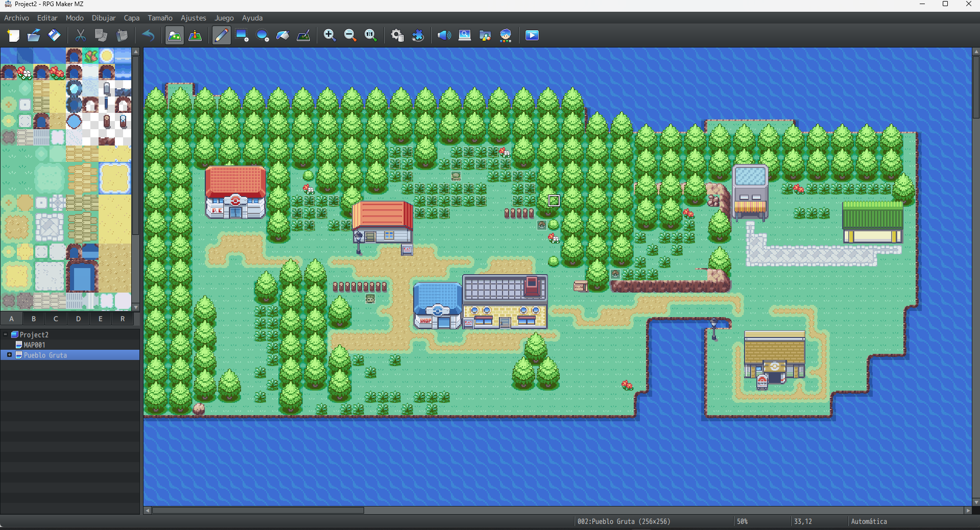The height and width of the screenshot is (530, 980).
Task: Switch to Event editing mode
Action: click(x=195, y=35)
